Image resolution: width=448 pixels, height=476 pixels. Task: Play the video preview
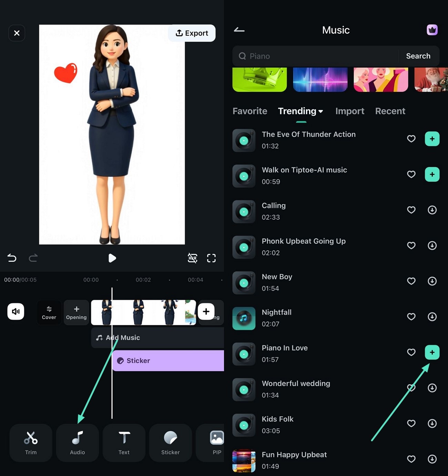pyautogui.click(x=112, y=258)
